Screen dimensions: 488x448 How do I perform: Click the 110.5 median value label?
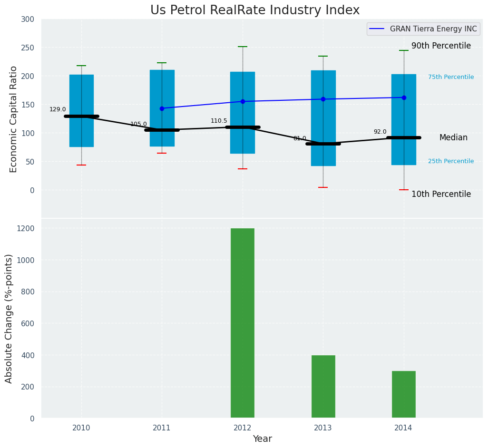pos(219,121)
